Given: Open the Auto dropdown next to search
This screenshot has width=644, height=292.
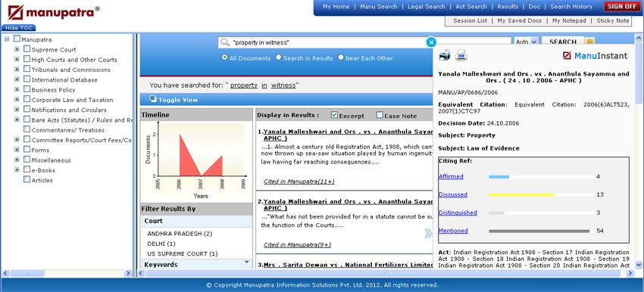Looking at the screenshot, I should [526, 42].
